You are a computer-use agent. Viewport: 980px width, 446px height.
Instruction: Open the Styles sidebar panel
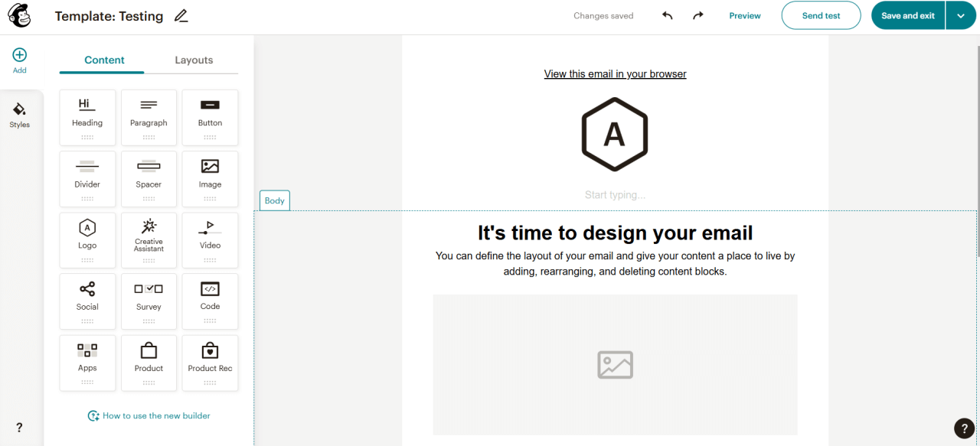coord(19,114)
